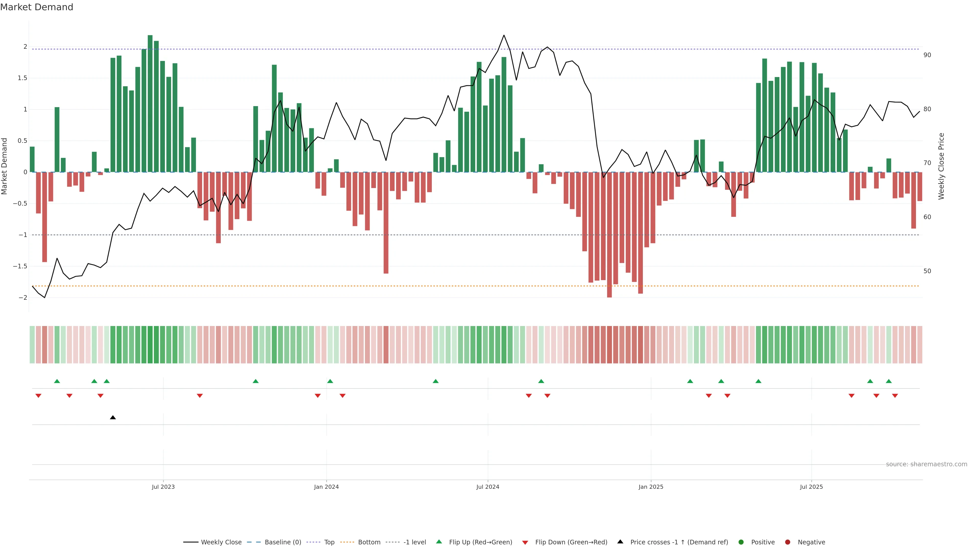The image size is (980, 551).
Task: Click the Market Demand chart title
Action: click(x=36, y=7)
